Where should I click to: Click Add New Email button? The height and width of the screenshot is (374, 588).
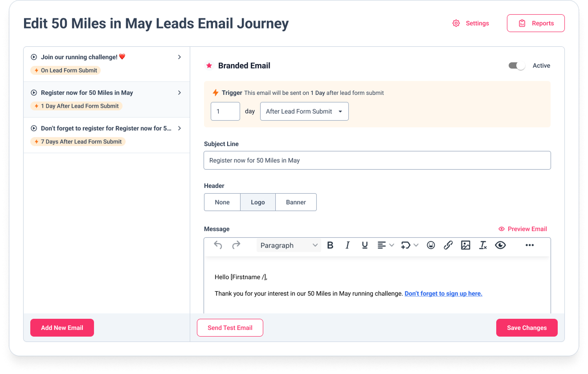pyautogui.click(x=62, y=328)
